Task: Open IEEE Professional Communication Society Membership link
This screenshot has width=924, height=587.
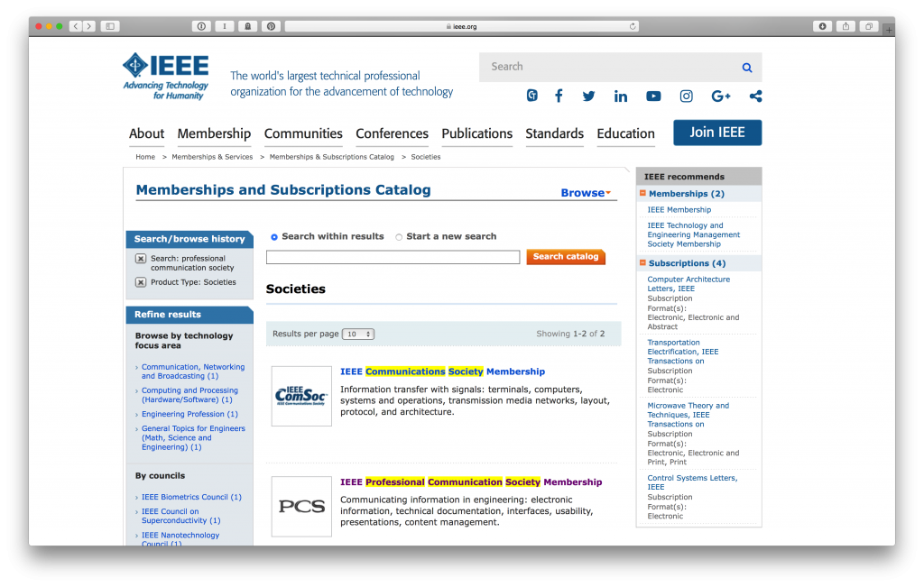Action: click(x=471, y=482)
